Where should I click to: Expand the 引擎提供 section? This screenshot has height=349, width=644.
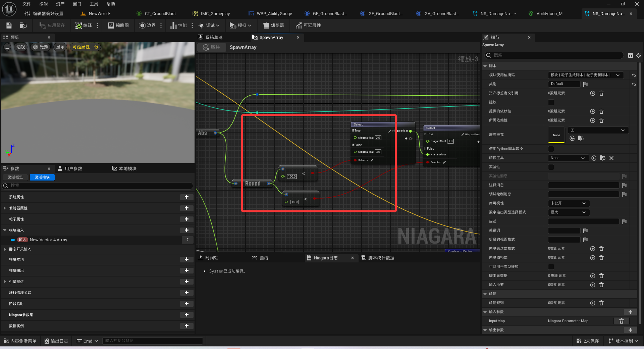pyautogui.click(x=5, y=282)
